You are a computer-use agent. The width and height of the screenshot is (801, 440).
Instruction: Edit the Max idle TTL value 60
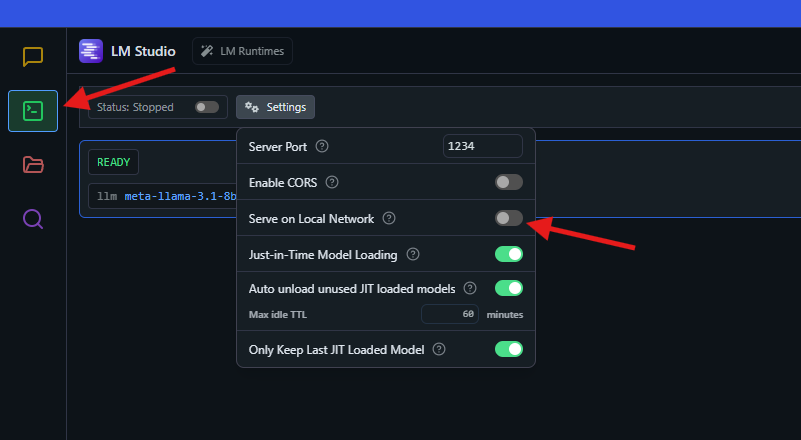point(450,314)
